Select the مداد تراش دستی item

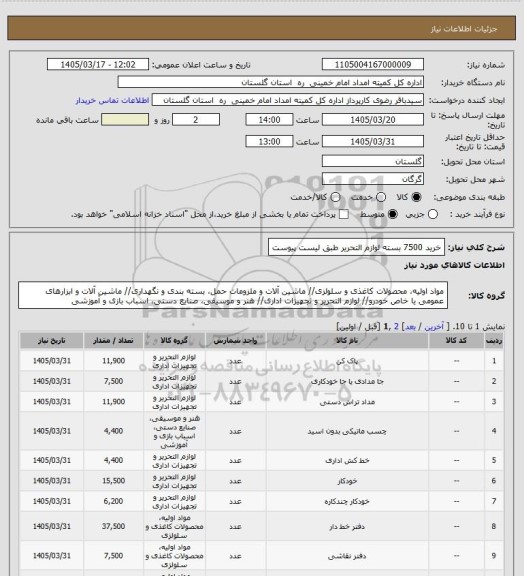point(347,402)
